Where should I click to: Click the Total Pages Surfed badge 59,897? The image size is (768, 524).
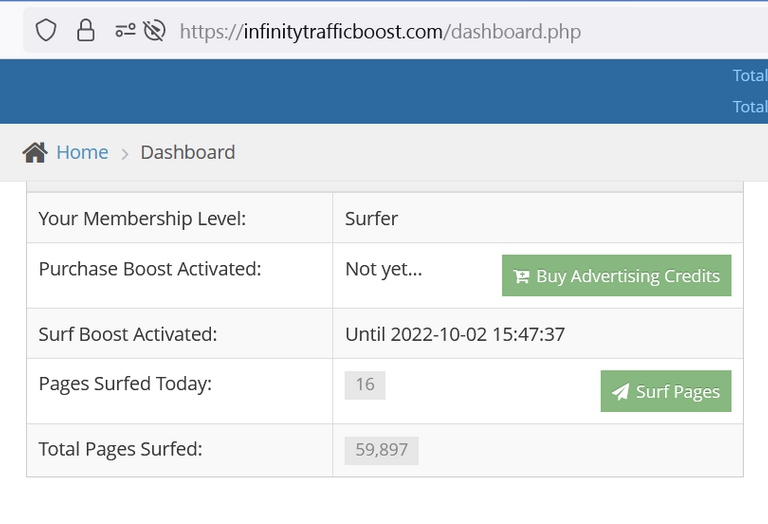(382, 450)
